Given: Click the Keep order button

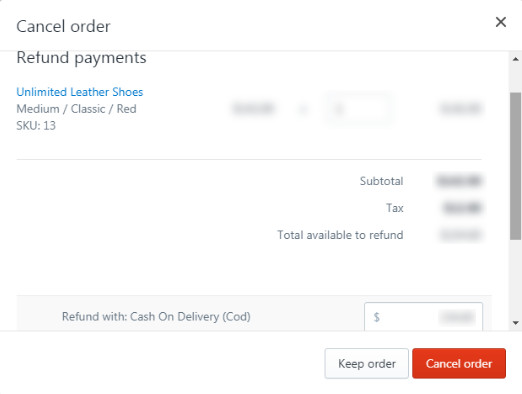Looking at the screenshot, I should 367,363.
